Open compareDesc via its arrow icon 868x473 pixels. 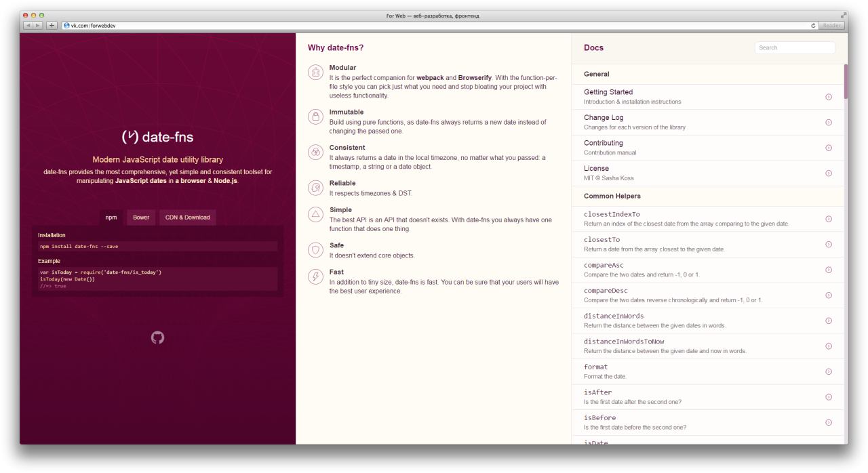pos(829,295)
